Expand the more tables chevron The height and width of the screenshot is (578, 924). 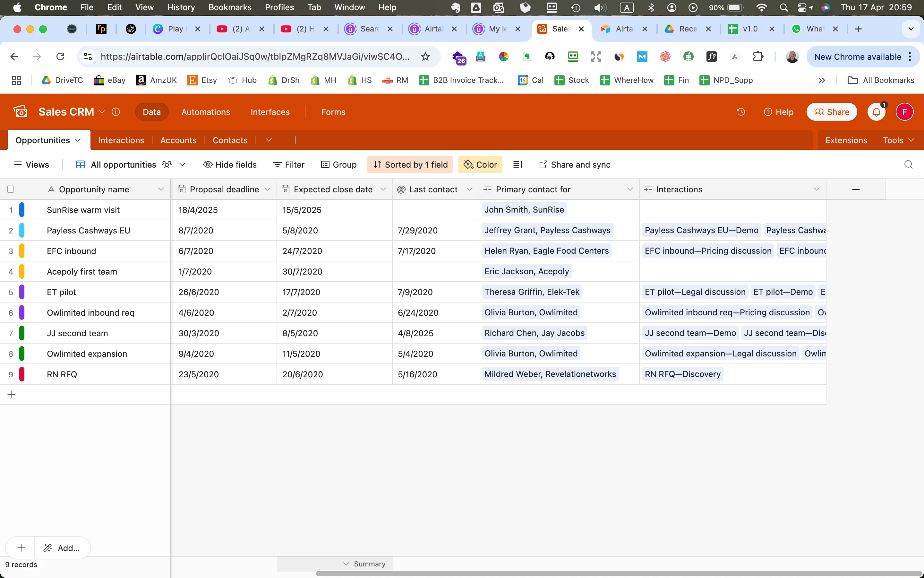point(269,140)
